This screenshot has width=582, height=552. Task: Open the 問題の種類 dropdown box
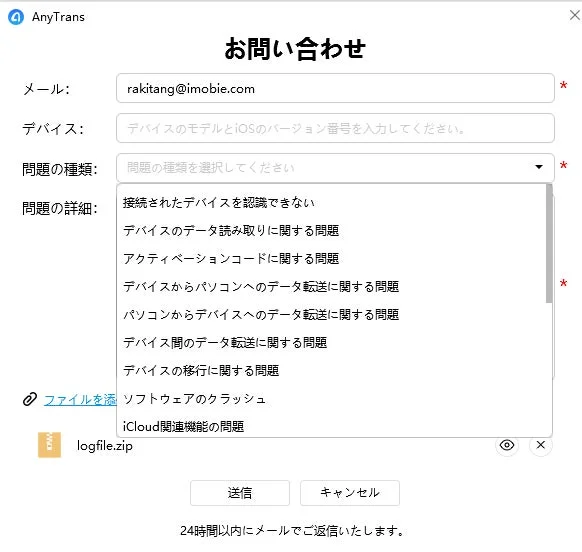[x=335, y=168]
